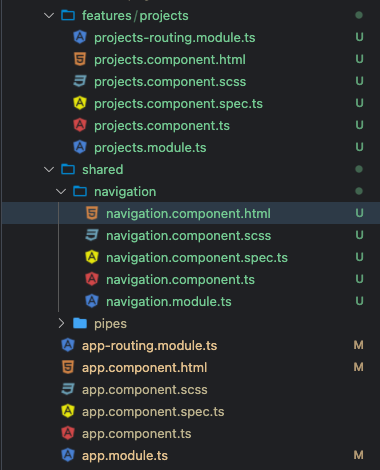Click U status badge on projects.module.ts
Image resolution: width=380 pixels, height=470 pixels.
point(359,147)
